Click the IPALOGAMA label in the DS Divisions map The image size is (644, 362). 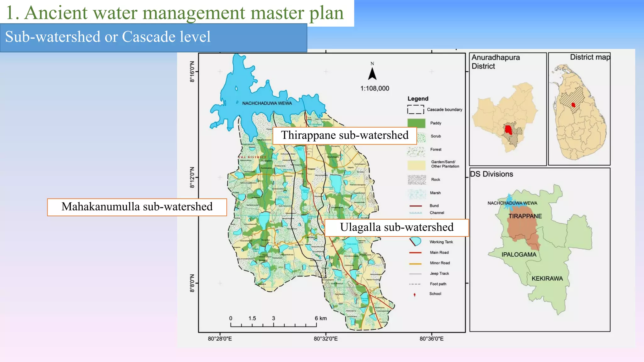[x=519, y=255]
